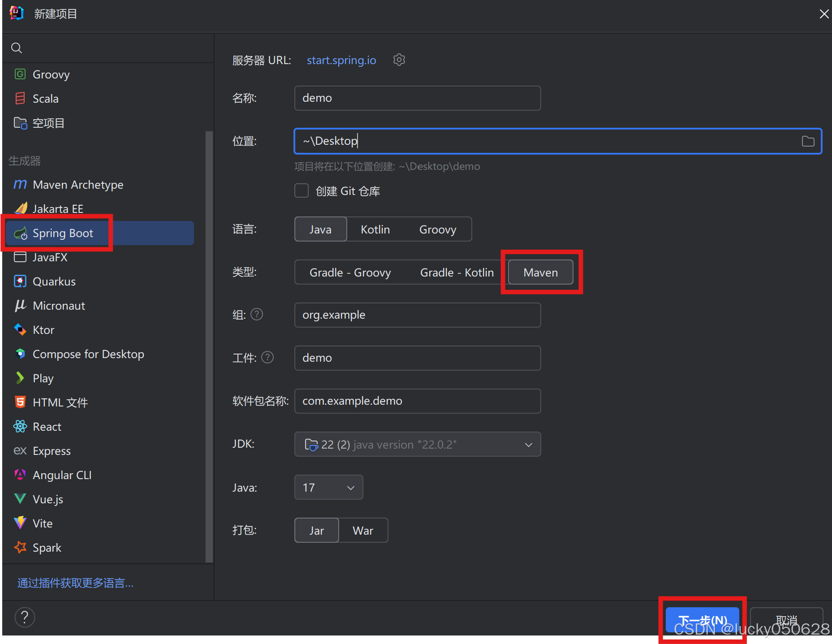Image resolution: width=832 pixels, height=644 pixels.
Task: Choose Maven build type
Action: (x=541, y=272)
